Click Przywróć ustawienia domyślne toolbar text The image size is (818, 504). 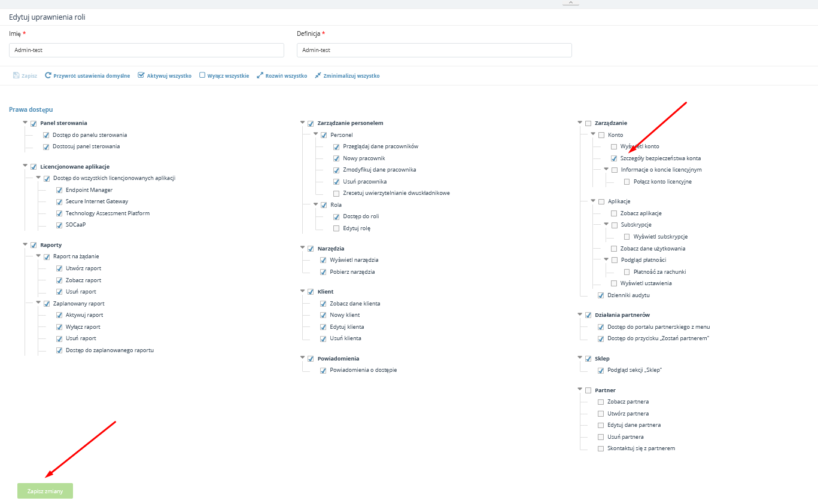point(92,76)
